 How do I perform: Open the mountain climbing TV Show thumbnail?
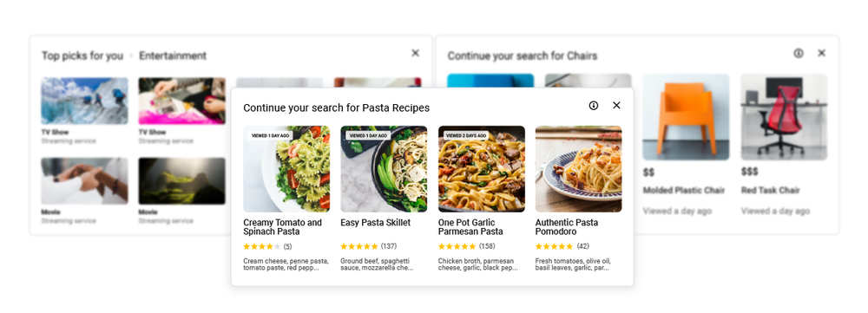[85, 101]
